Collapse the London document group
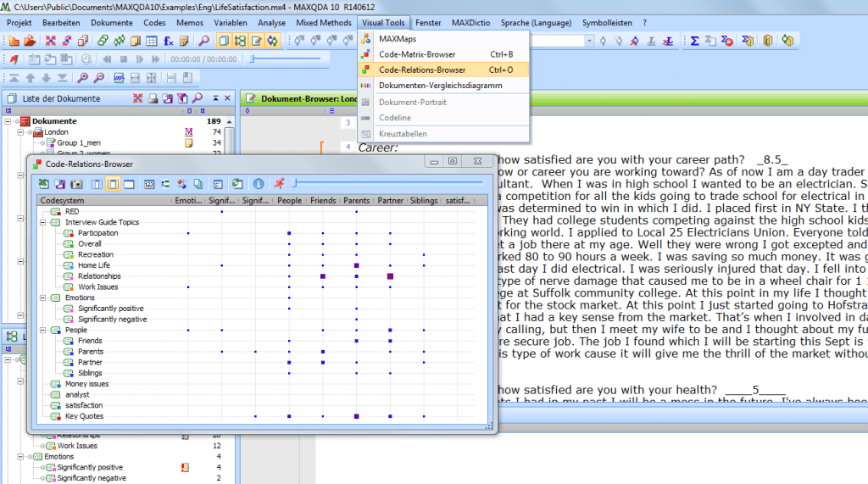 coord(20,132)
